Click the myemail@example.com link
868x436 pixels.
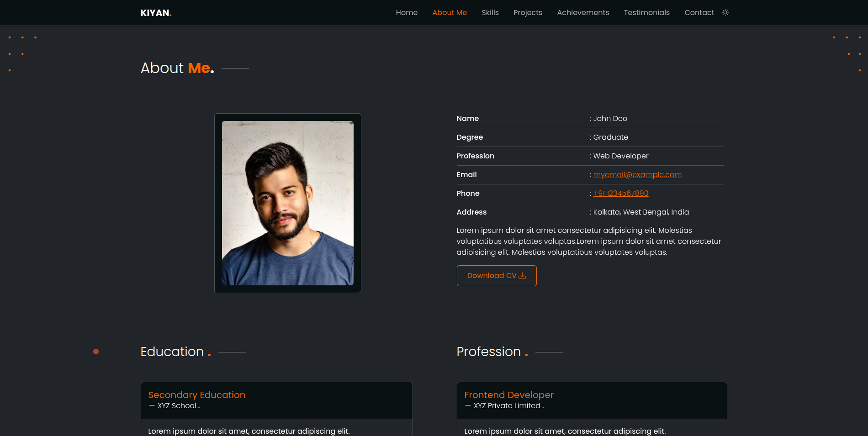[637, 175]
